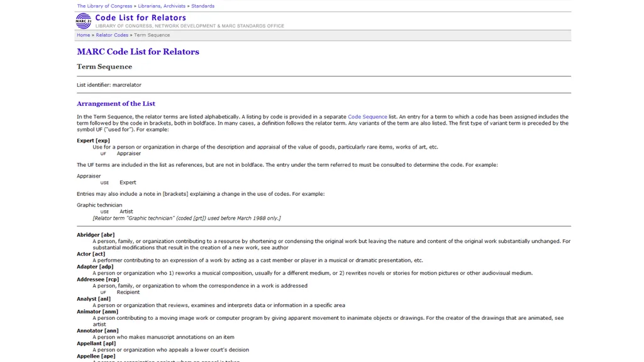This screenshot has width=644, height=362.
Task: Click the MARC Code List for Relators heading
Action: click(138, 52)
